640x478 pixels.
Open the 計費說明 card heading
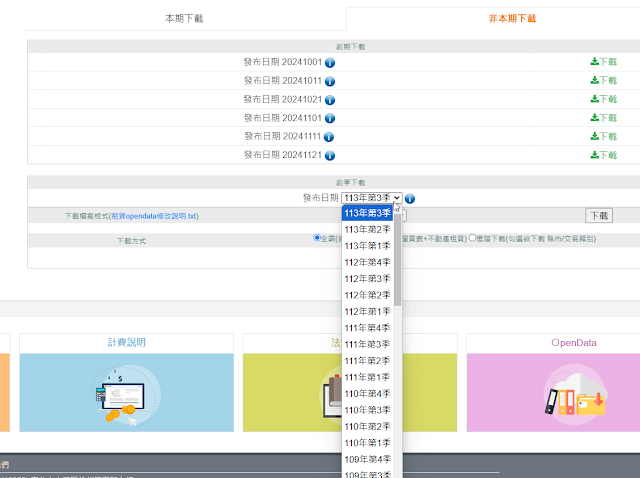point(127,342)
